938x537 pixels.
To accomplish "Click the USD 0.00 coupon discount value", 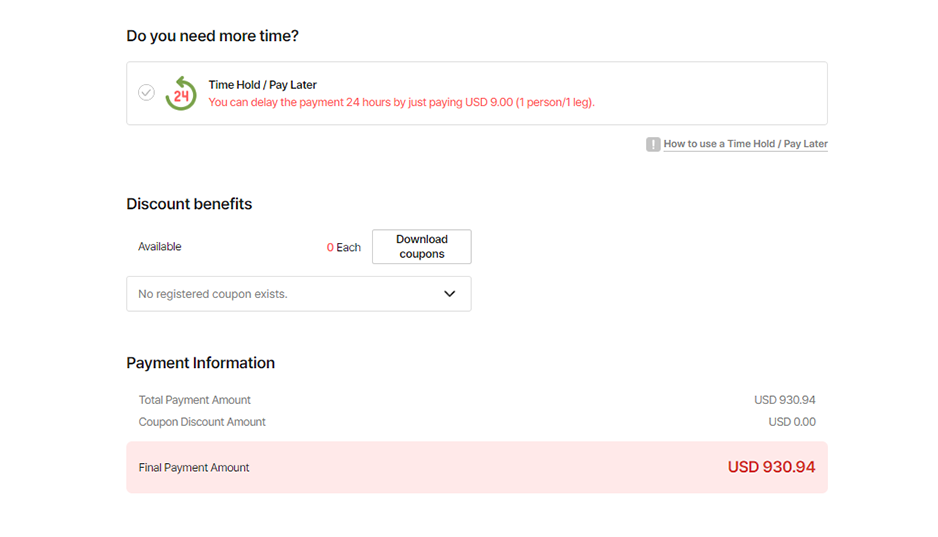I will pos(792,422).
